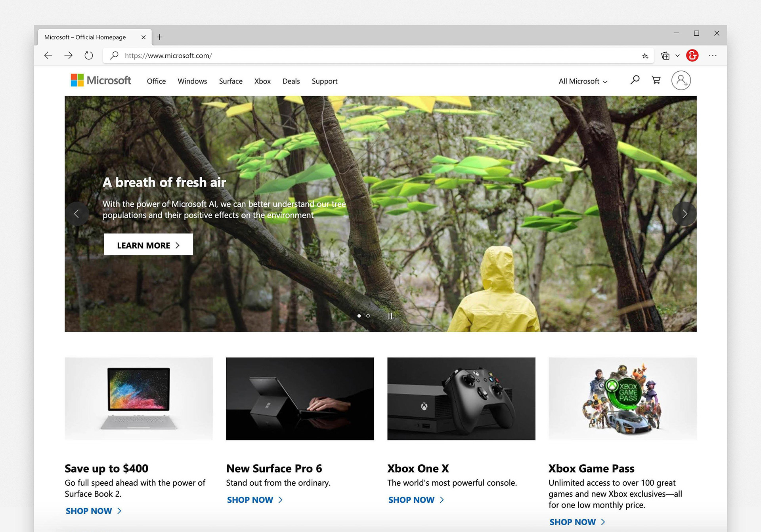Open the Support nav menu item
The width and height of the screenshot is (761, 532).
pos(325,81)
